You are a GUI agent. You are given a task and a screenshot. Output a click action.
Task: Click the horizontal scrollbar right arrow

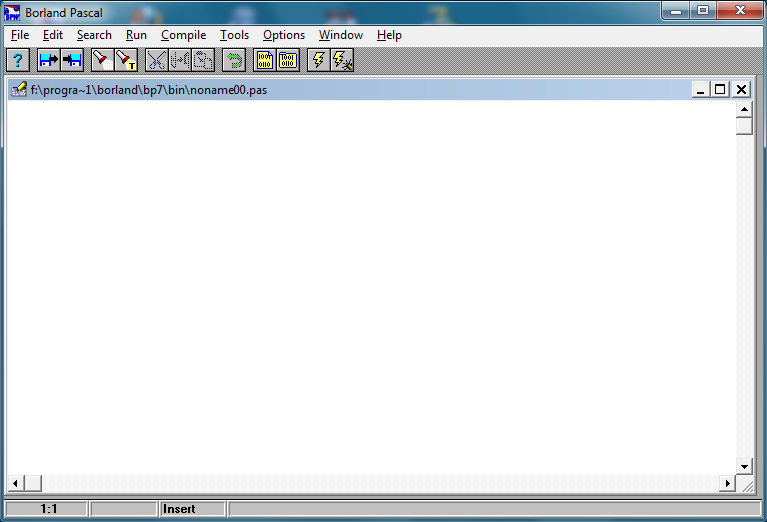pyautogui.click(x=728, y=484)
